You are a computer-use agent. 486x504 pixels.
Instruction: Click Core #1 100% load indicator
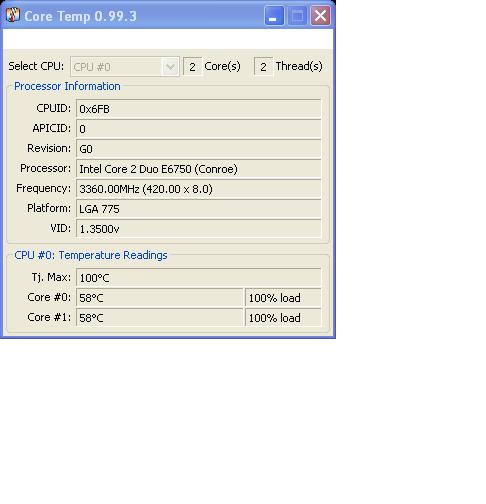pyautogui.click(x=283, y=317)
